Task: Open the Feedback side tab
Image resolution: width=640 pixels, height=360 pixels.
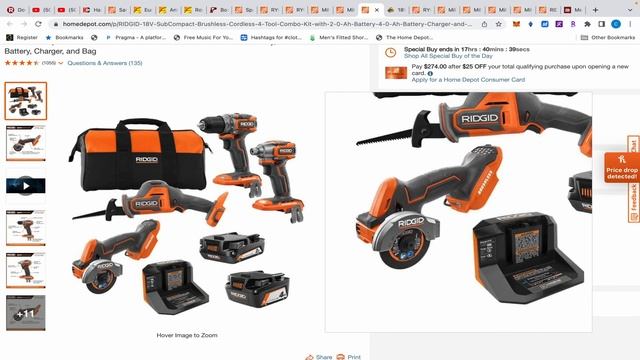Action: (x=634, y=203)
